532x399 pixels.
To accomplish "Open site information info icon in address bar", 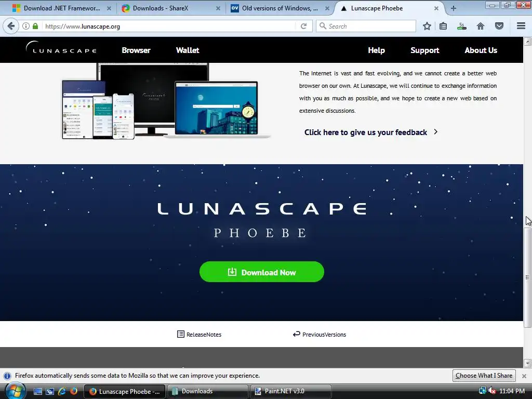I will [26, 26].
